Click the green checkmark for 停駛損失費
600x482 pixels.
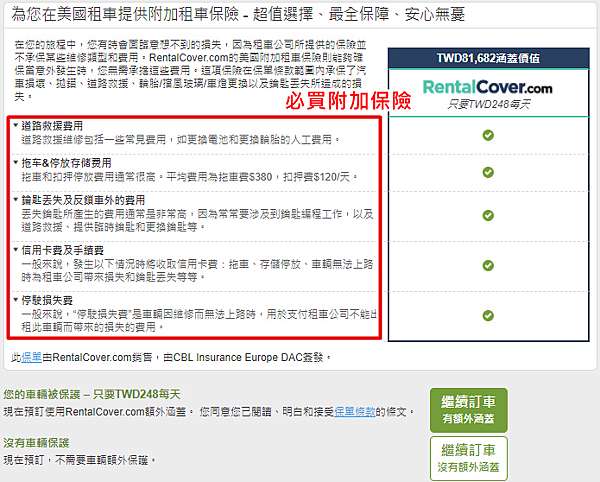click(488, 316)
